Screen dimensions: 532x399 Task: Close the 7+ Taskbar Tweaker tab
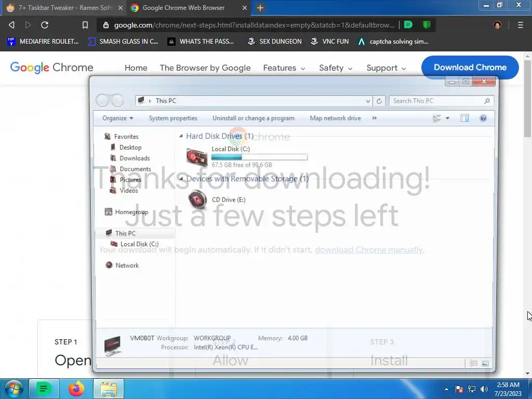pos(120,8)
